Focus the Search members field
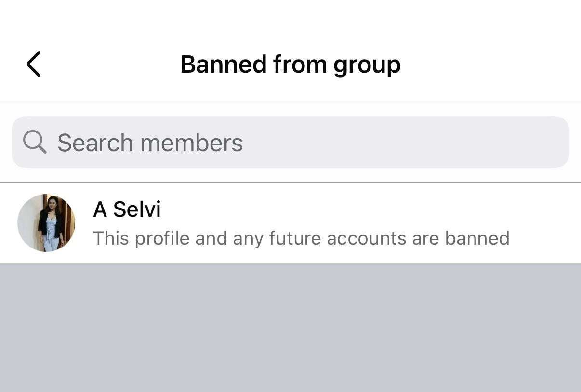This screenshot has height=392, width=581. pos(290,142)
